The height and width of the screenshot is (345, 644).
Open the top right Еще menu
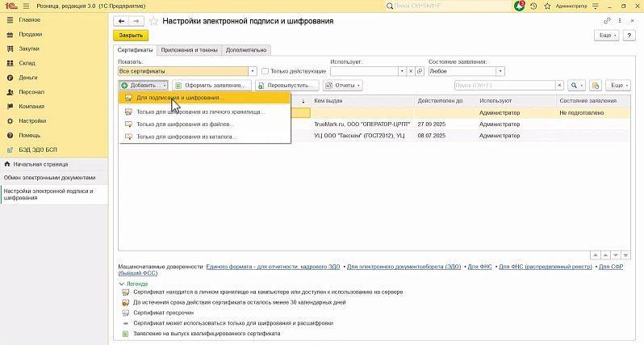click(x=606, y=36)
